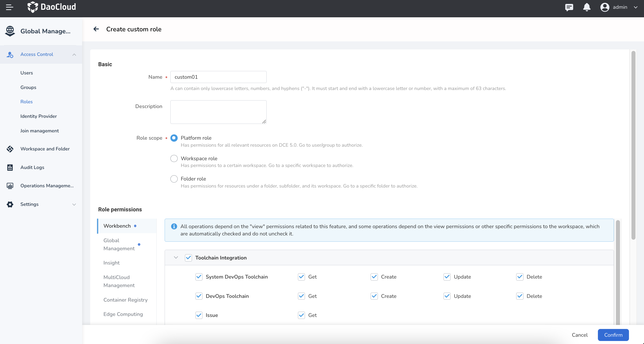Uncheck Delete for System DevOps Toolchain
The width and height of the screenshot is (644, 344).
pos(520,277)
